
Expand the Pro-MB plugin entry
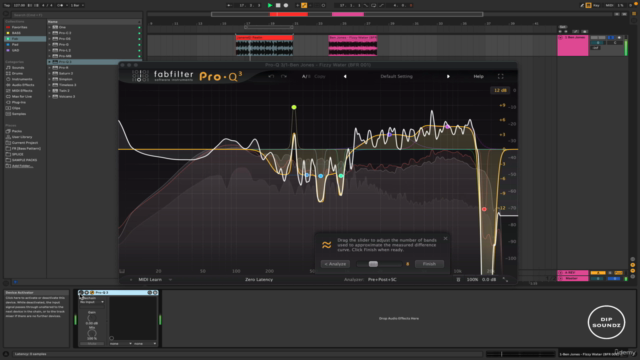point(49,56)
